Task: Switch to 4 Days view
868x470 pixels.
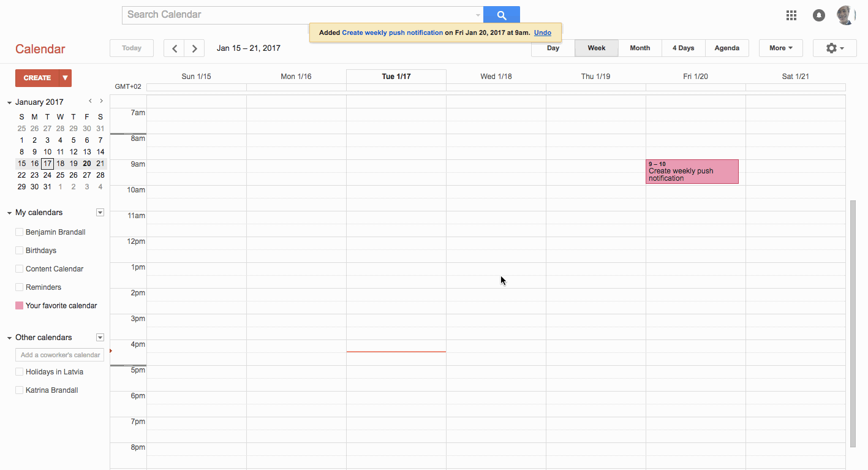Action: (x=684, y=48)
